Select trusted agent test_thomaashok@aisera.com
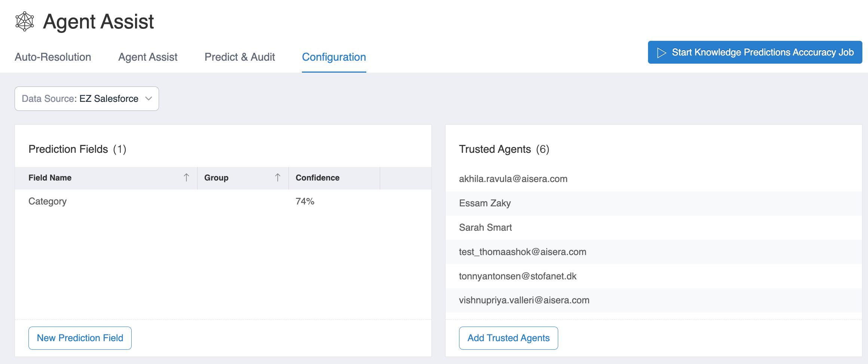 coord(654,252)
